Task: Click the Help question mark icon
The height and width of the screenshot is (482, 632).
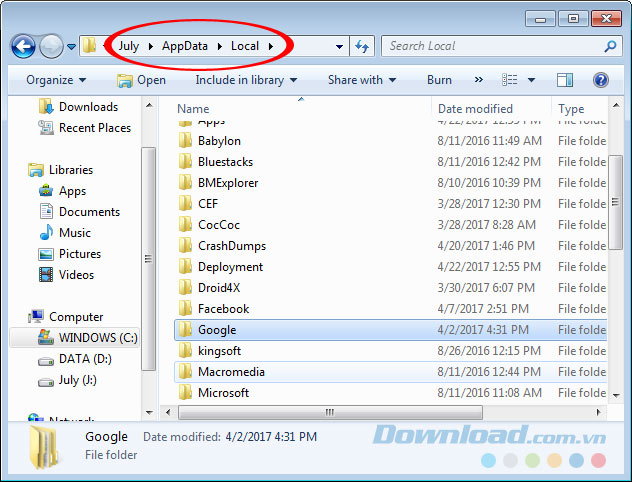Action: pos(601,80)
